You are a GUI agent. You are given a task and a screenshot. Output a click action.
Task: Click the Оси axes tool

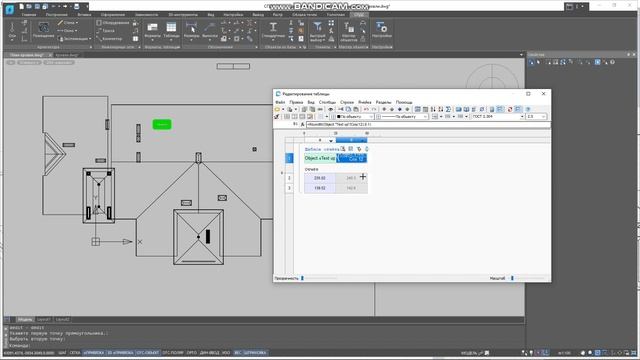click(12, 31)
